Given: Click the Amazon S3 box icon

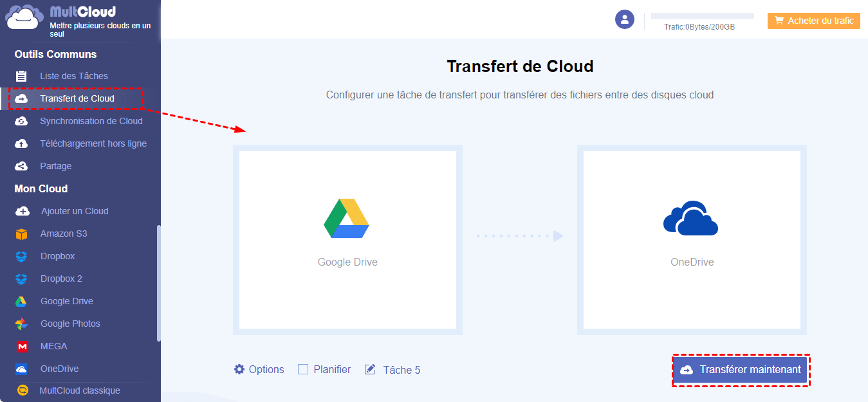Looking at the screenshot, I should click(x=22, y=233).
